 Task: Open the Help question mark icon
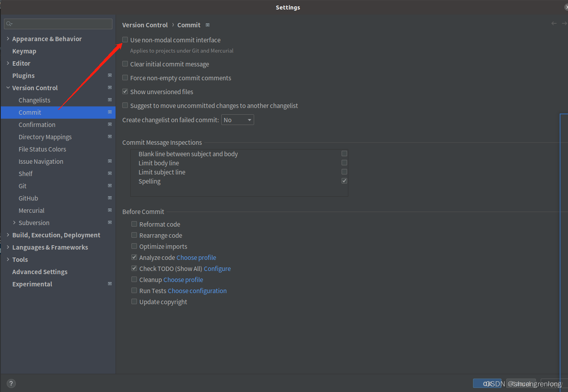11,383
